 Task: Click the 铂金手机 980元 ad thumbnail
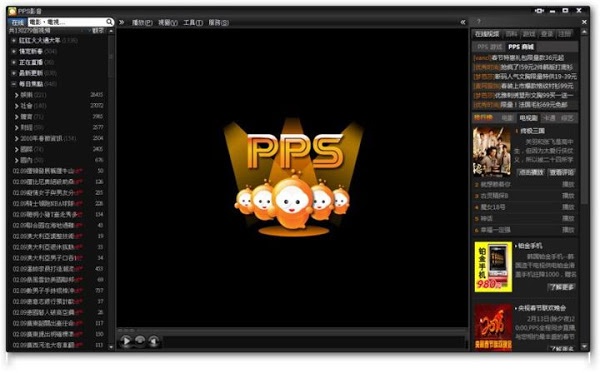click(493, 266)
